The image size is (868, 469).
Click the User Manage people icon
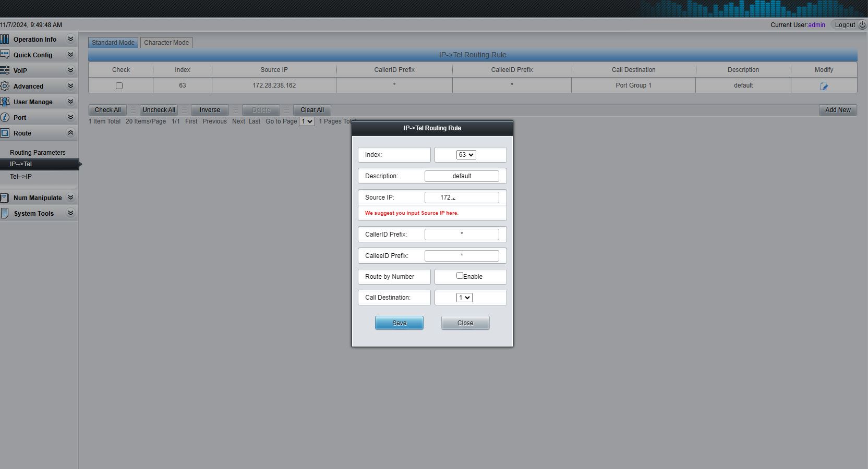pyautogui.click(x=5, y=102)
